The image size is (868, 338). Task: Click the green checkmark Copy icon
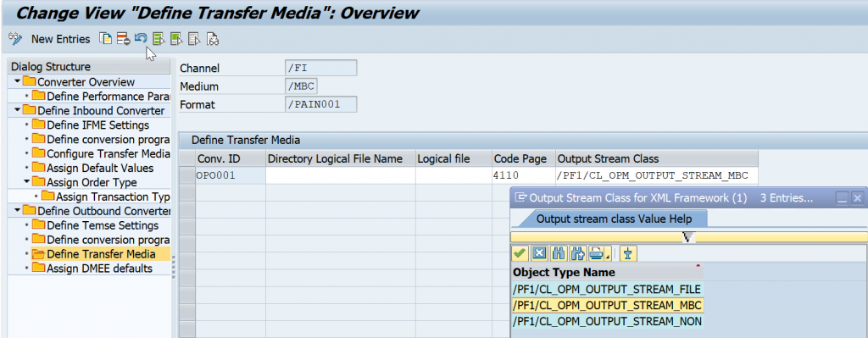[x=520, y=253]
